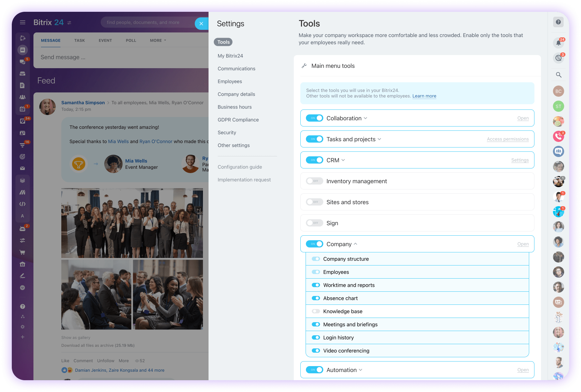Enable the Inventory management toggle
The width and height of the screenshot is (581, 392).
tap(314, 181)
